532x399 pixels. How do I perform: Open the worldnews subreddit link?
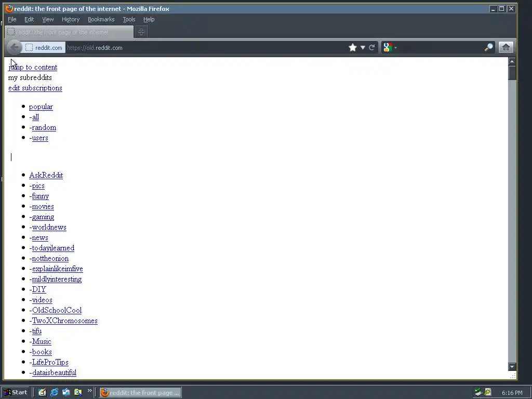[49, 227]
